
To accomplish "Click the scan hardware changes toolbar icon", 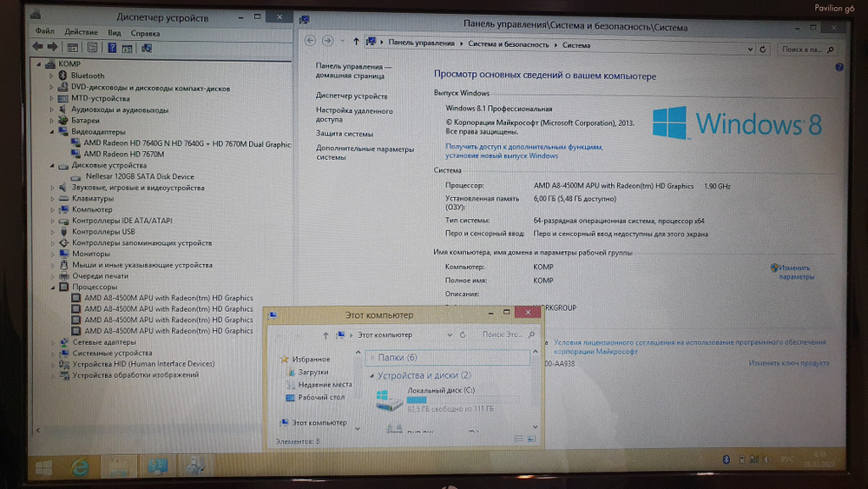I will coord(147,49).
